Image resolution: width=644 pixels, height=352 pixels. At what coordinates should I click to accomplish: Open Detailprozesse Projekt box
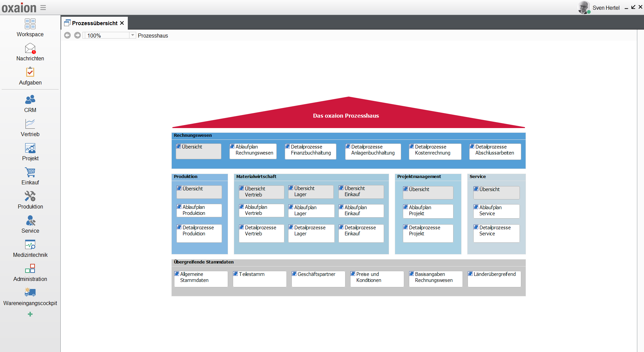pyautogui.click(x=428, y=233)
